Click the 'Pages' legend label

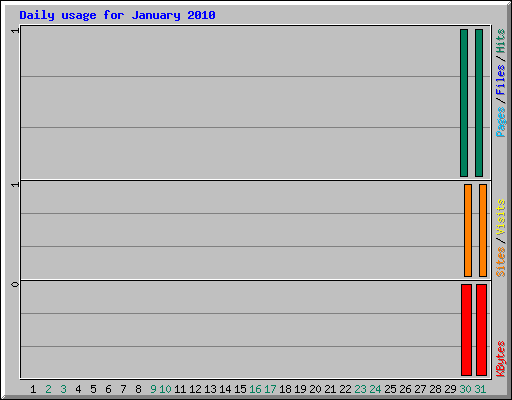tap(500, 122)
